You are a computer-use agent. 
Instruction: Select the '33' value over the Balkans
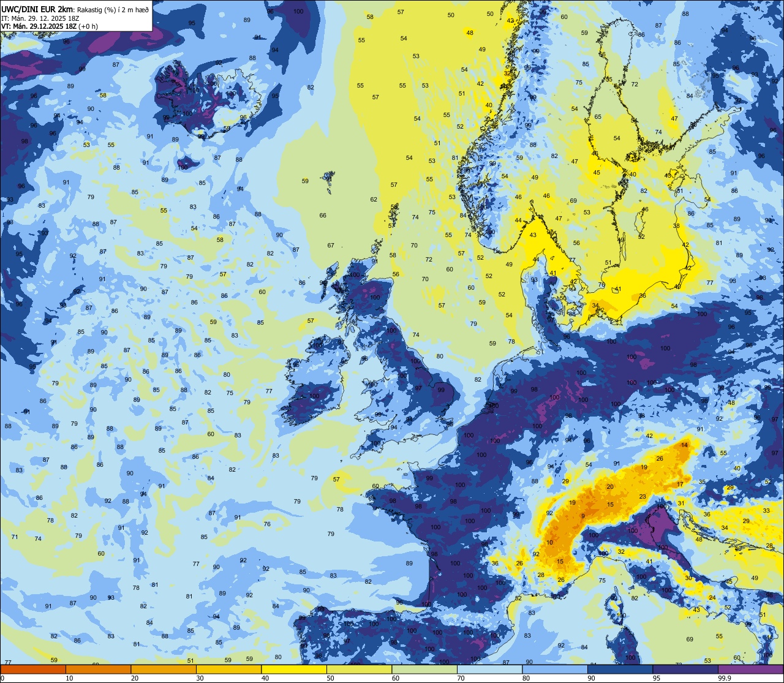coord(766,510)
